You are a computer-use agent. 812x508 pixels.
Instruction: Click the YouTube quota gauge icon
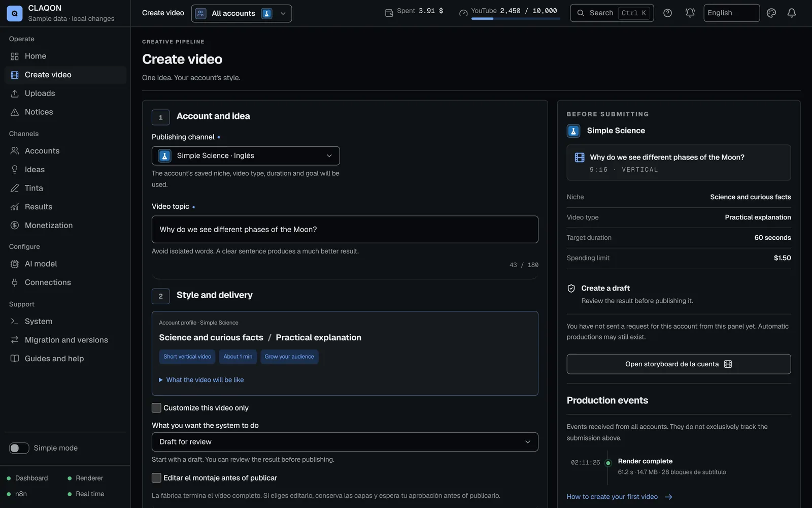463,13
